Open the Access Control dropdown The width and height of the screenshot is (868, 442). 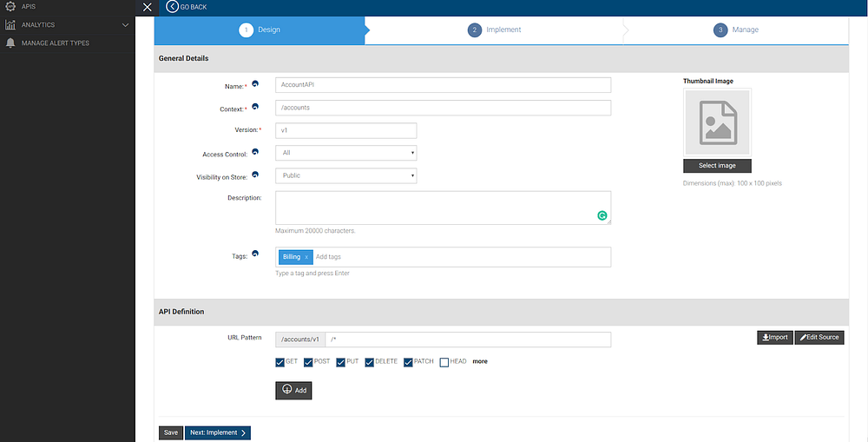pos(346,153)
